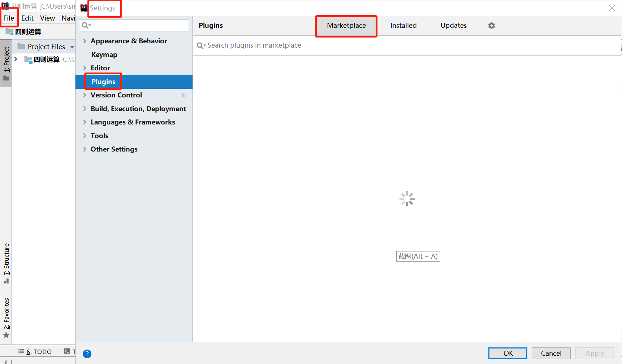Click the IntelliJ logo in Settings title bar
The image size is (622, 364).
coord(83,8)
